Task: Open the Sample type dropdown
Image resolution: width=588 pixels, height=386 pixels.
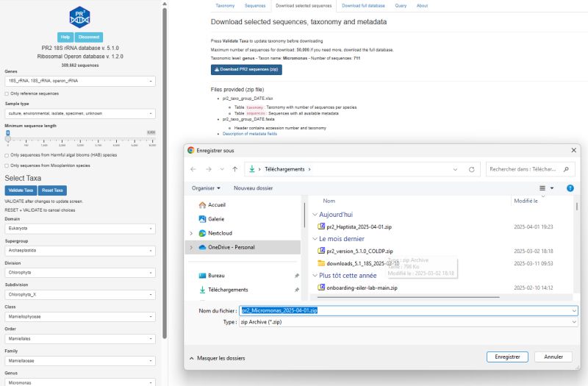Action: point(80,113)
